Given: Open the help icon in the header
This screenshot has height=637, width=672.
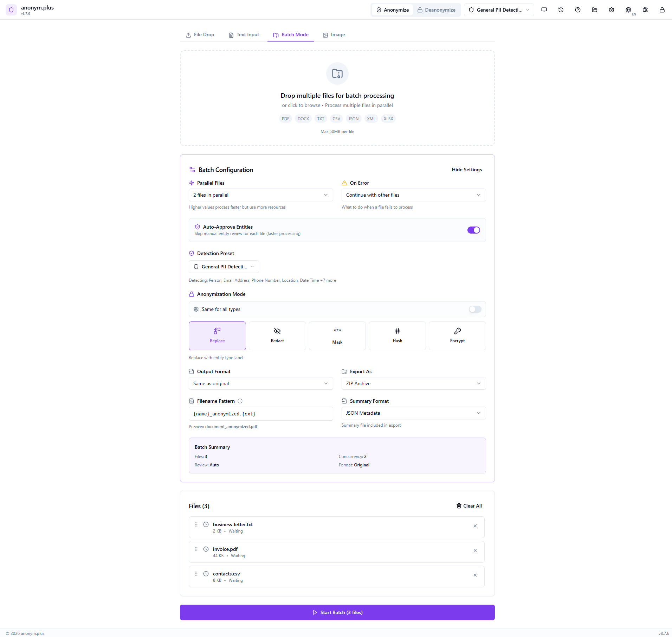Looking at the screenshot, I should click(x=577, y=10).
